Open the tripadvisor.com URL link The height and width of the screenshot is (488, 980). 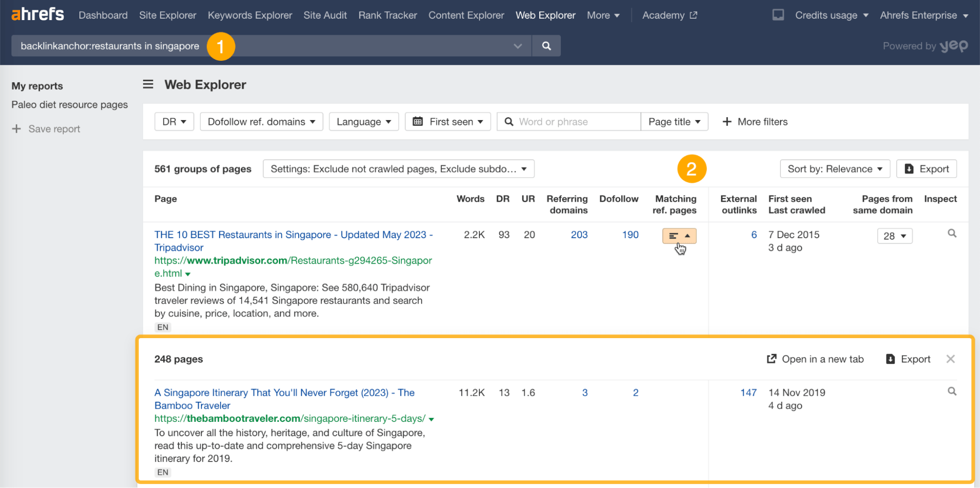click(293, 267)
